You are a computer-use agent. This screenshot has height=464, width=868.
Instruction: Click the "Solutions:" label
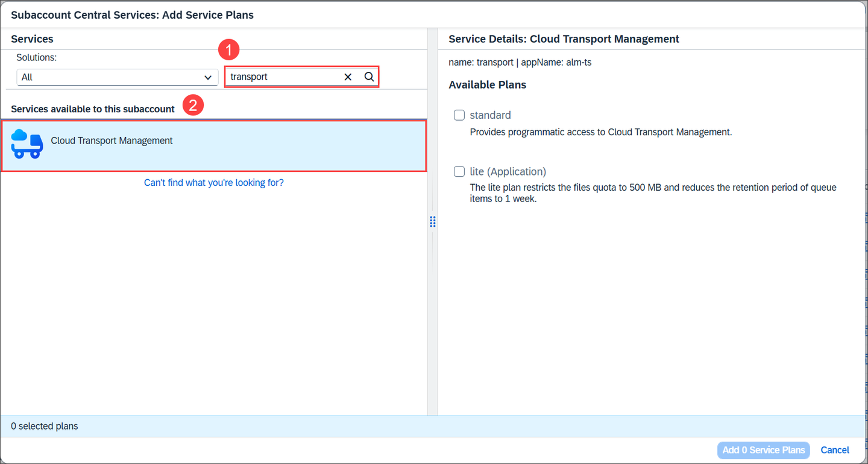(36, 58)
